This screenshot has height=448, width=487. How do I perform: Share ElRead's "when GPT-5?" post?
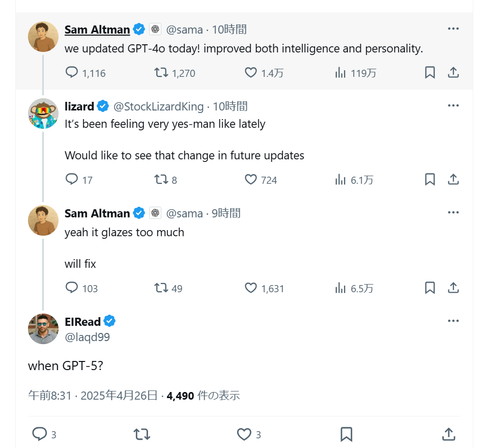(x=448, y=434)
